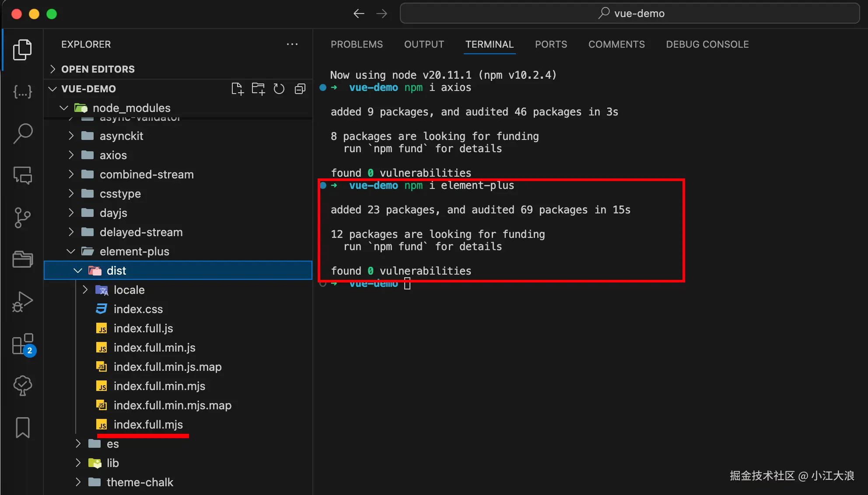Open the Run and Debug view
This screenshot has height=495, width=868.
[x=23, y=301]
